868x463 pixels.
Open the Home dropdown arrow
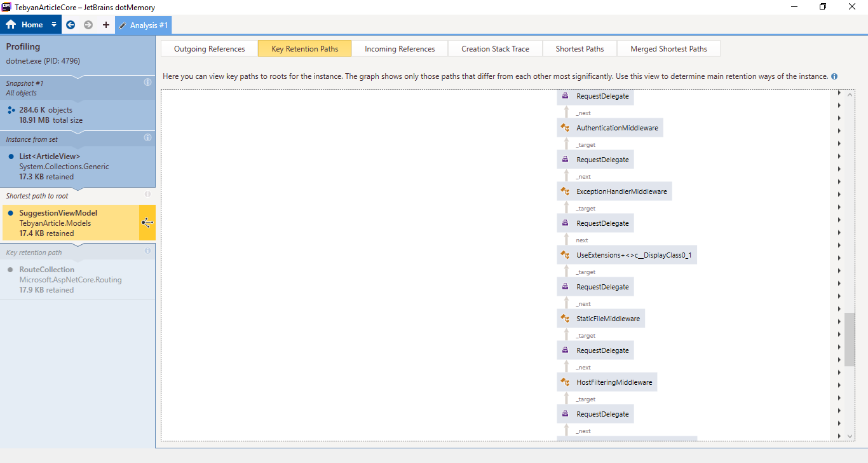tap(54, 25)
